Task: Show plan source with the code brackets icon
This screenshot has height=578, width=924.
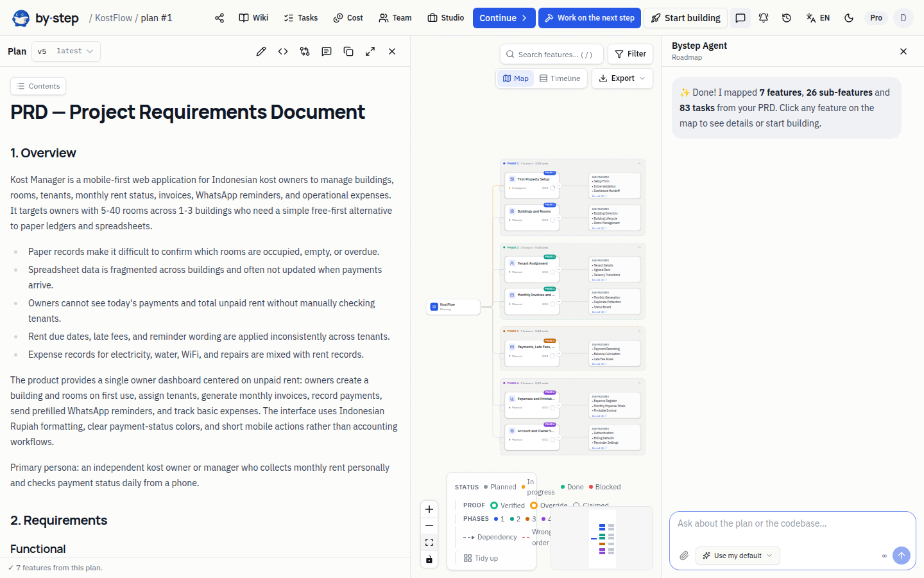Action: 283,51
